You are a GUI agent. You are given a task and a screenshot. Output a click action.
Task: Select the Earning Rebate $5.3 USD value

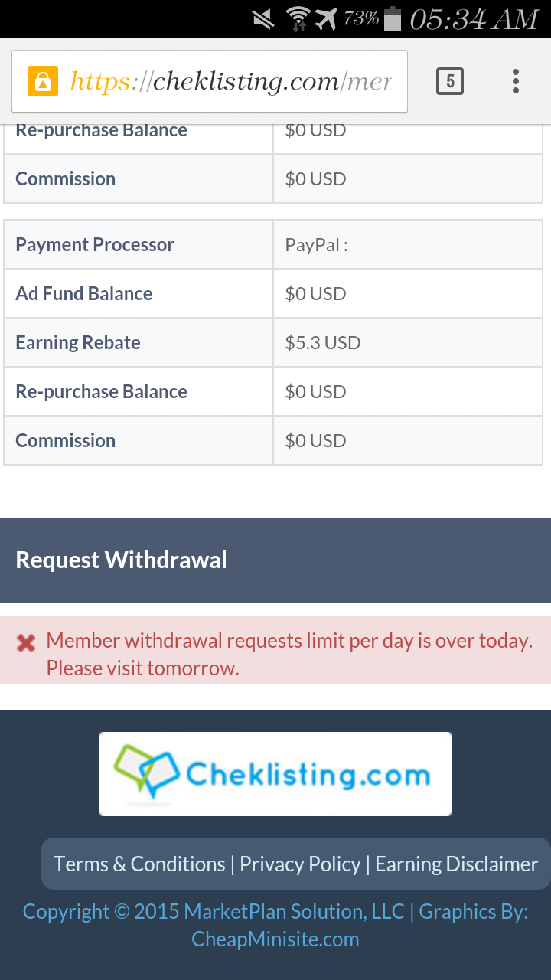click(x=322, y=343)
